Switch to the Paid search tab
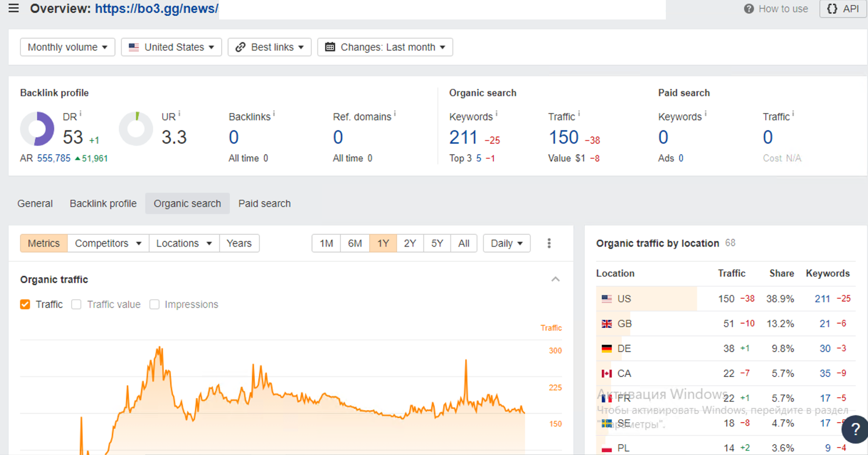 [264, 204]
